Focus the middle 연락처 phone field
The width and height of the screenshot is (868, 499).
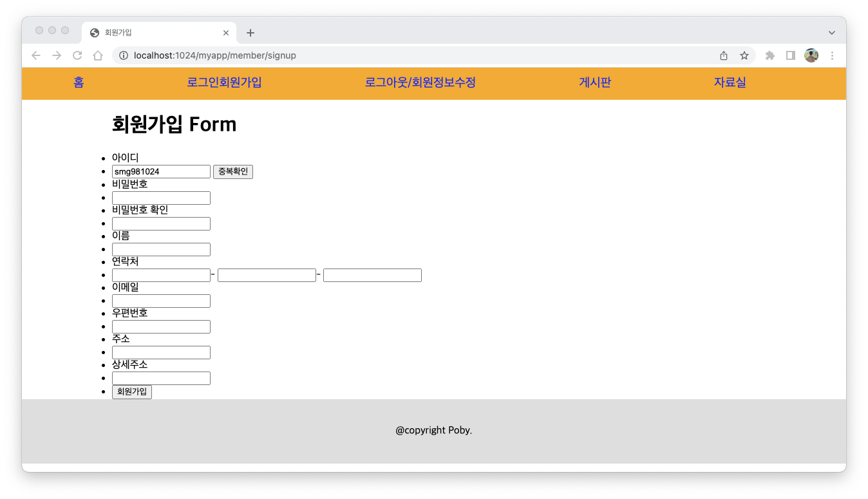(x=267, y=275)
